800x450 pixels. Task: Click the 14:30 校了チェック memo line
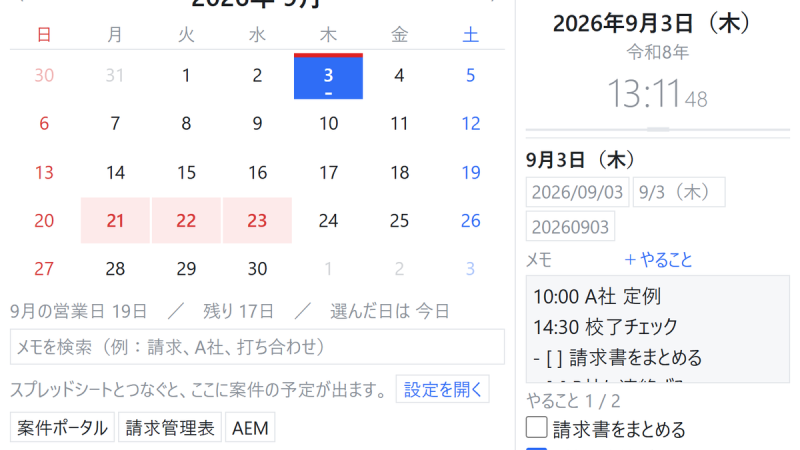605,327
